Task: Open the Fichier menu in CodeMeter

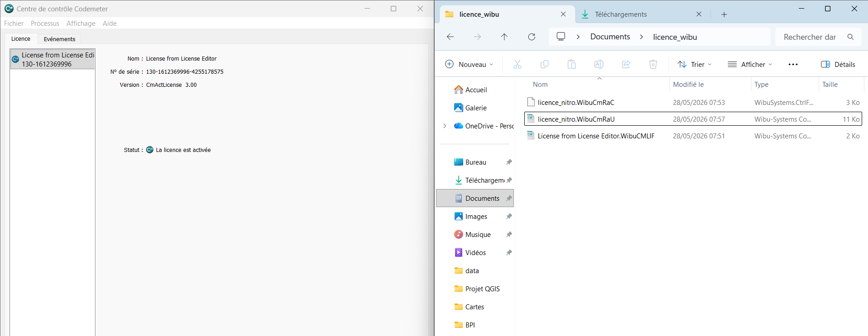Action: 14,24
